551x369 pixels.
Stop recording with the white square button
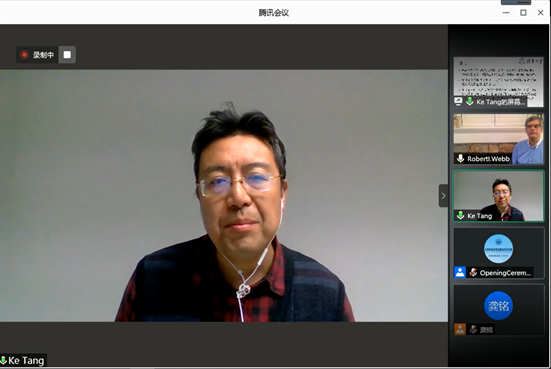[67, 55]
